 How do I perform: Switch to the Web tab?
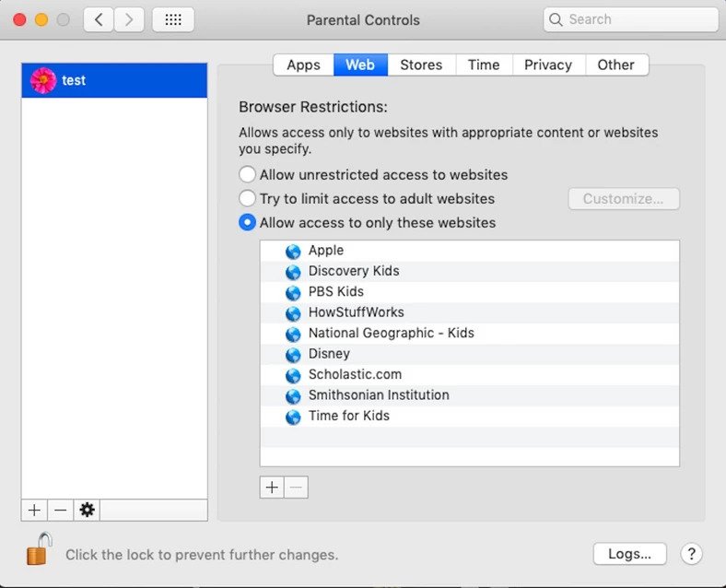click(360, 65)
